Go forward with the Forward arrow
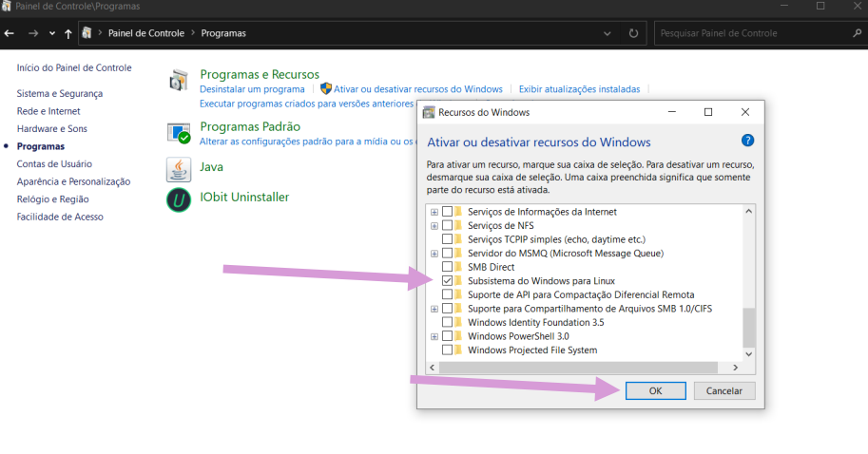 (33, 33)
